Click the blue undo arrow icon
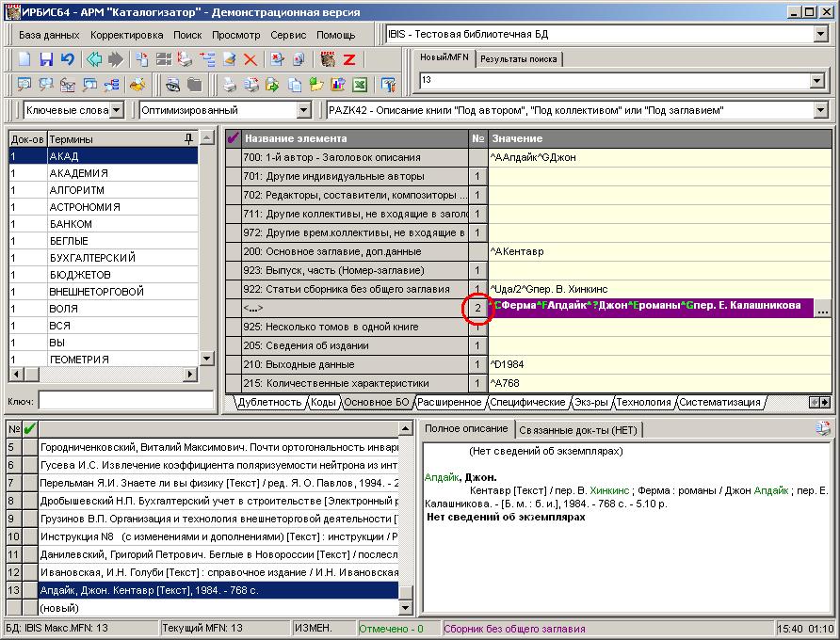The width and height of the screenshot is (840, 640). click(67, 59)
